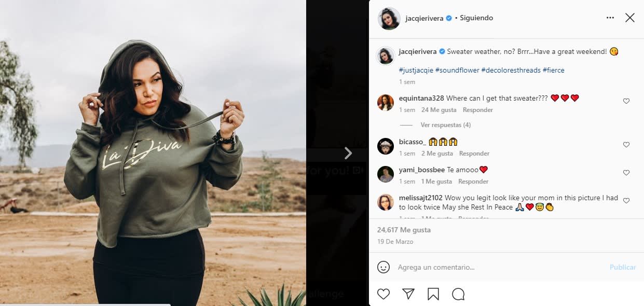Open the #decoloresthreads hashtag
The height and width of the screenshot is (306, 644).
coord(511,70)
